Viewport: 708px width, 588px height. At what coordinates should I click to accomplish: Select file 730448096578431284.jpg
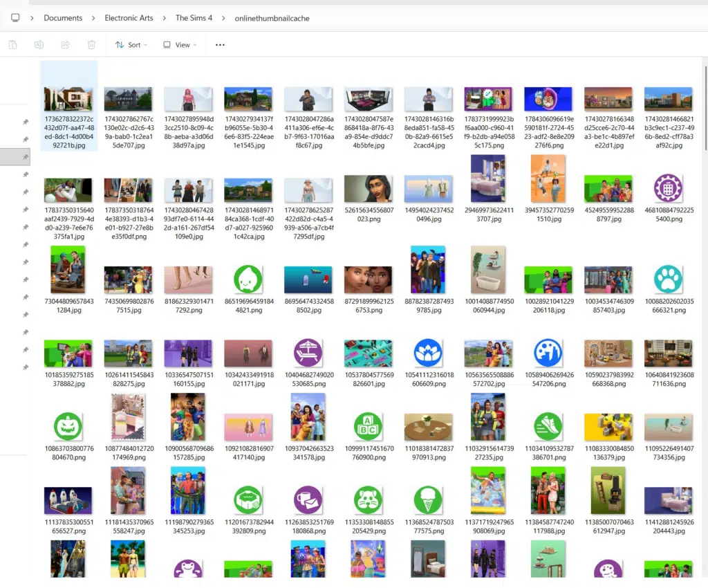pyautogui.click(x=68, y=280)
